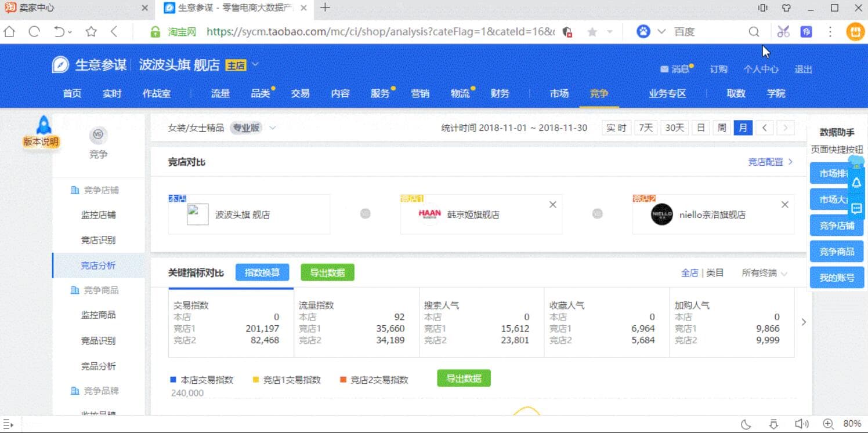Click the orange avatar icon in the toolbar

point(855,32)
